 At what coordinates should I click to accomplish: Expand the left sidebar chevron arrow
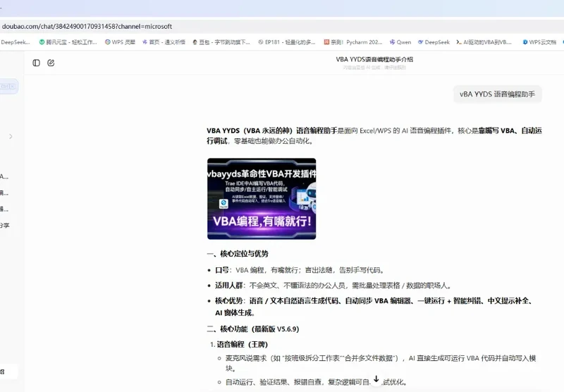click(11, 136)
